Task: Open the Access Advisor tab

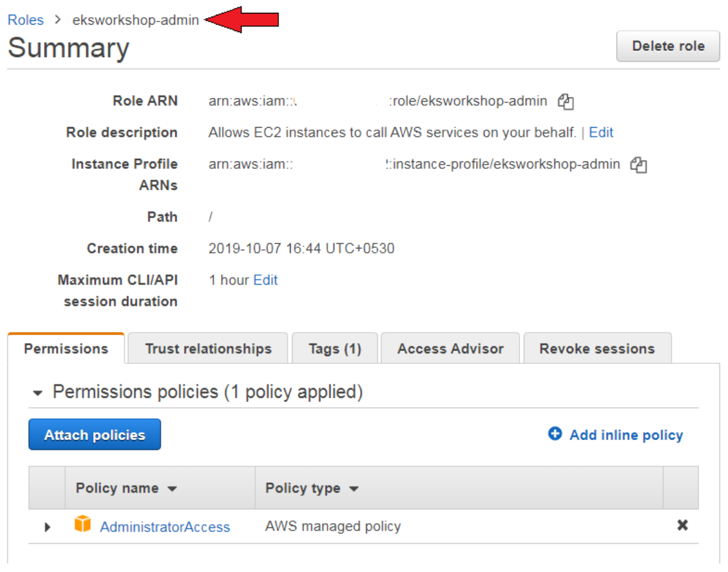Action: [x=450, y=348]
